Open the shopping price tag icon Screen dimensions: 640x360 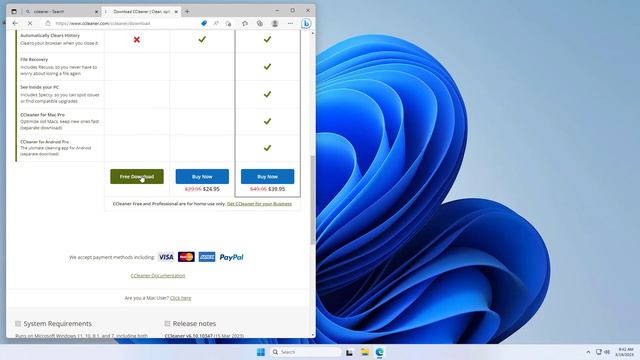pyautogui.click(x=204, y=23)
